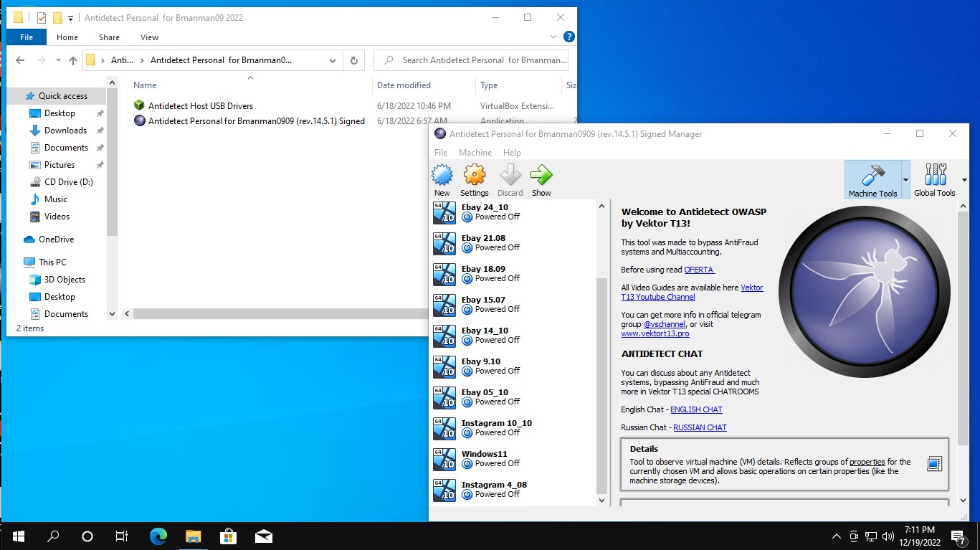Open the Machine menu
This screenshot has height=550, width=980.
tap(475, 152)
